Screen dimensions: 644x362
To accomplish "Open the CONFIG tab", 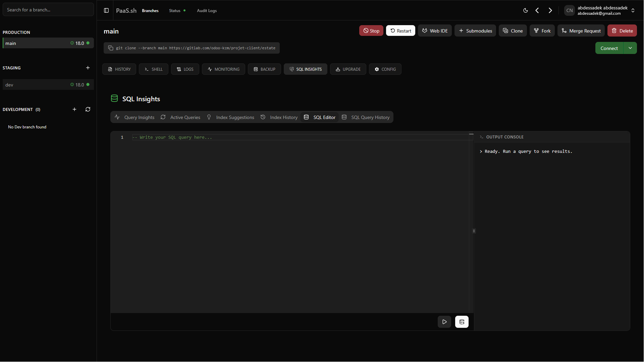I will (x=385, y=69).
